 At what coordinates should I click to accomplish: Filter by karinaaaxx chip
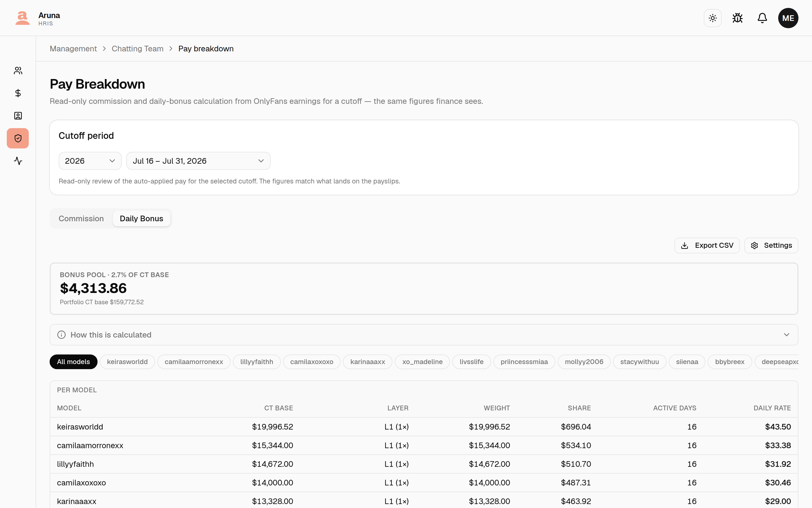(x=368, y=362)
